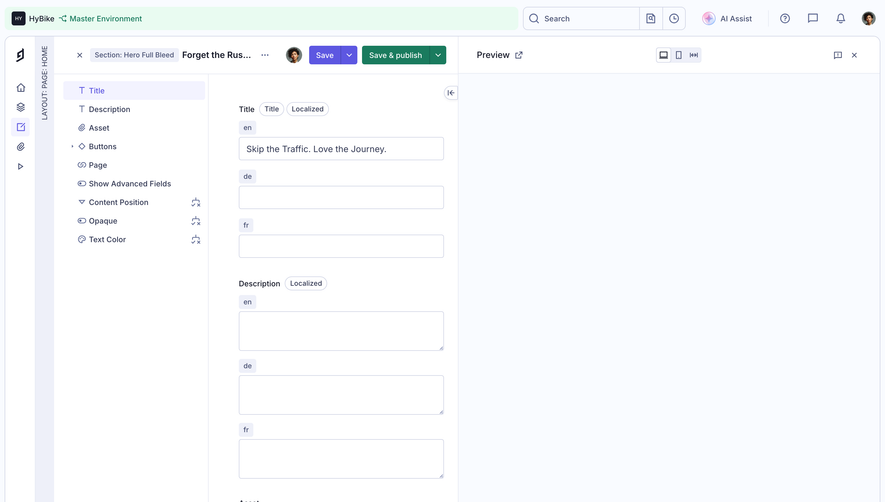The width and height of the screenshot is (885, 502).
Task: Open the recent history clock icon
Action: [674, 19]
